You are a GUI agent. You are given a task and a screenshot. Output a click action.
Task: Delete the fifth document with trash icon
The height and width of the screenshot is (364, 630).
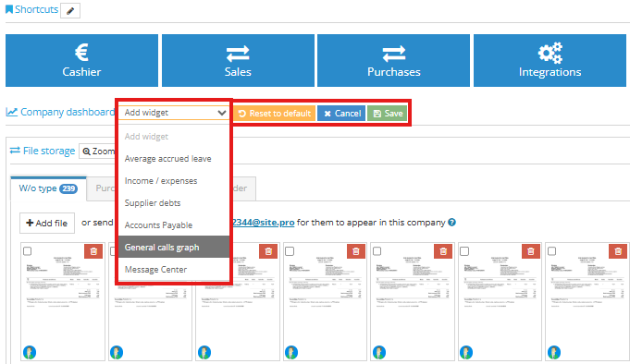click(443, 251)
